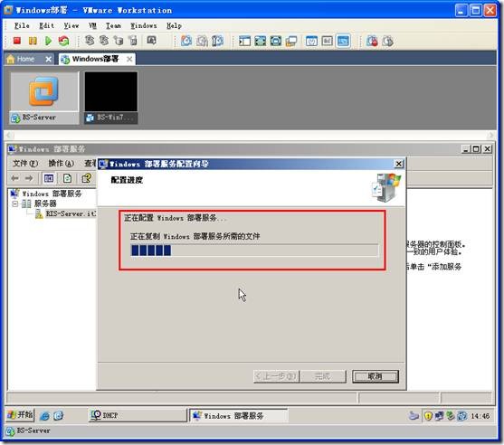Click the refresh page icon in MMC toolbar
The height and width of the screenshot is (445, 504).
(67, 178)
